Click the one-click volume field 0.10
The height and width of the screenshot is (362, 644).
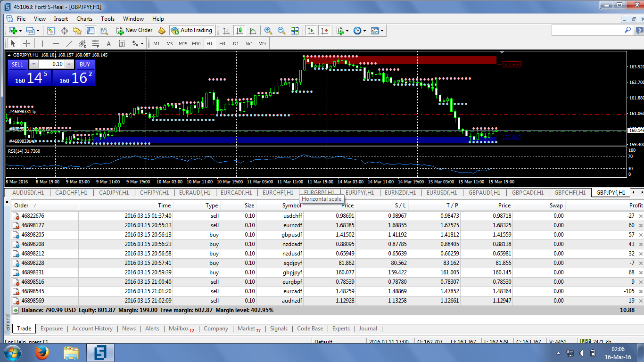tap(51, 64)
